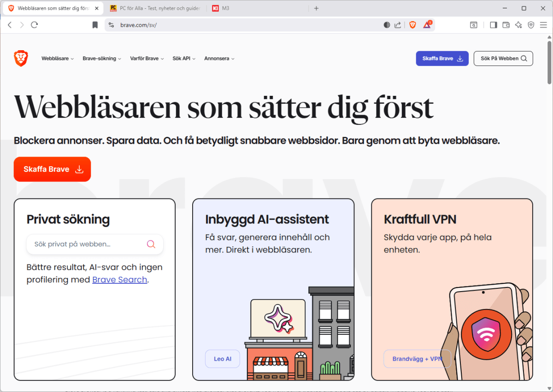The image size is (553, 392).
Task: Expand the Webbläsare dropdown
Action: [57, 59]
